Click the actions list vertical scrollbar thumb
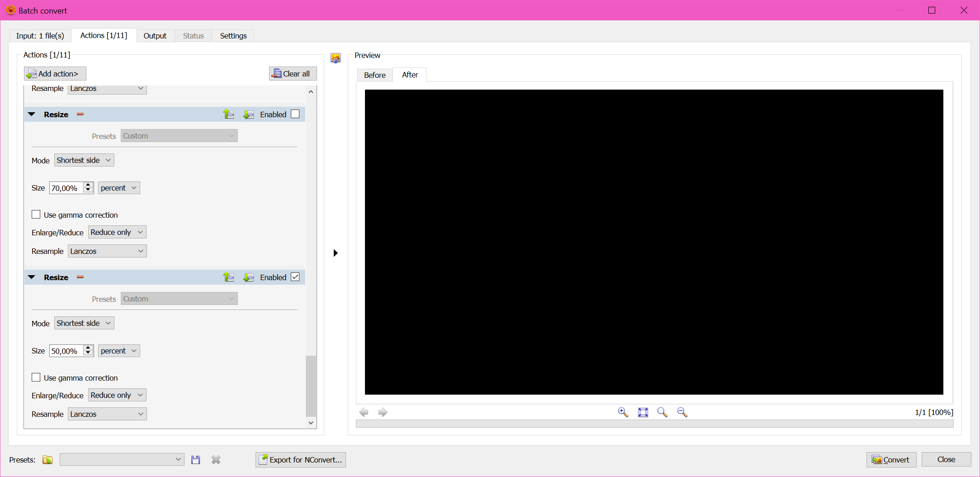 coord(311,386)
